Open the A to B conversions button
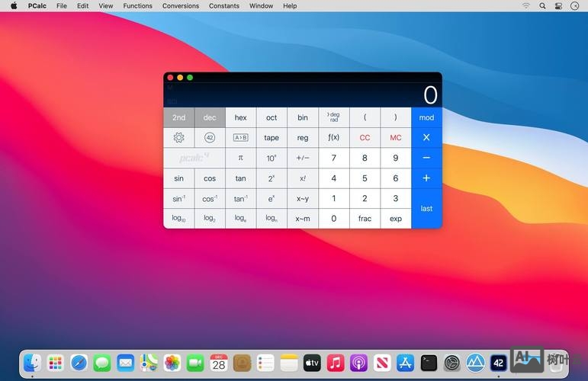The height and width of the screenshot is (381, 588). 240,137
